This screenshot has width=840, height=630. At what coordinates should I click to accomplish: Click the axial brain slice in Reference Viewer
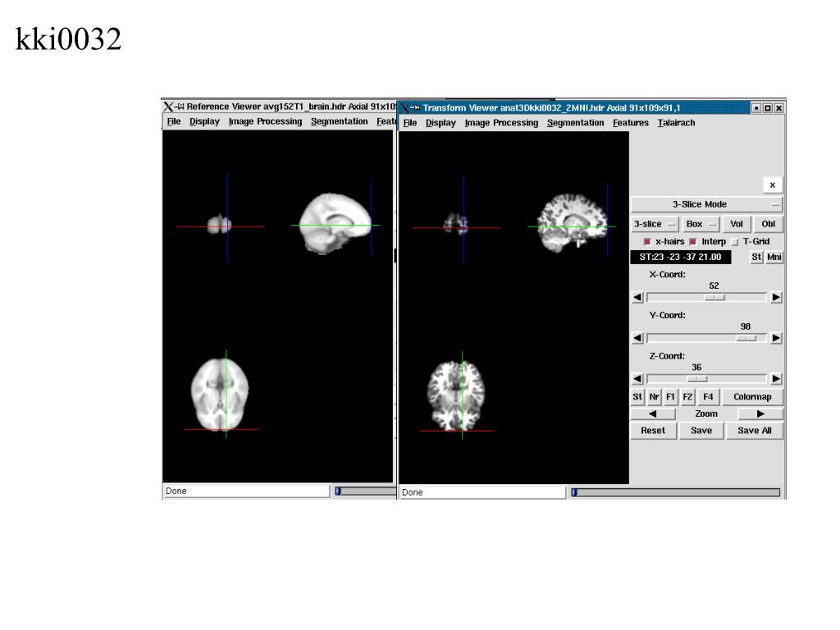click(220, 394)
